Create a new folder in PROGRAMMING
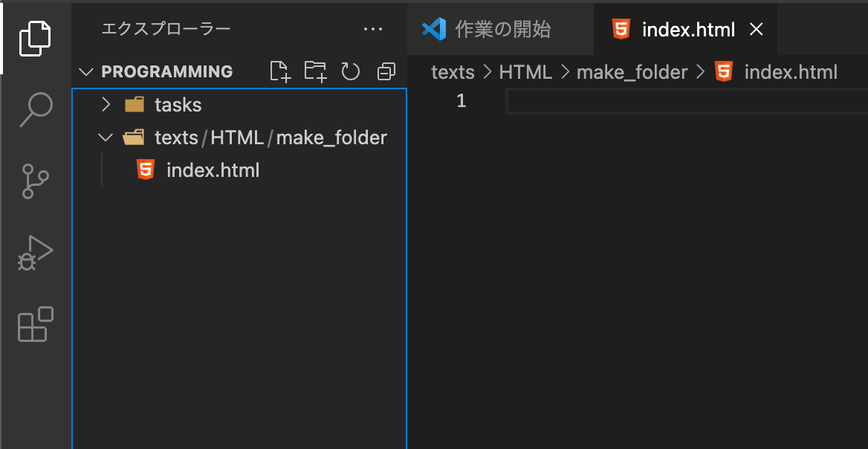This screenshot has height=449, width=868. pyautogui.click(x=315, y=71)
